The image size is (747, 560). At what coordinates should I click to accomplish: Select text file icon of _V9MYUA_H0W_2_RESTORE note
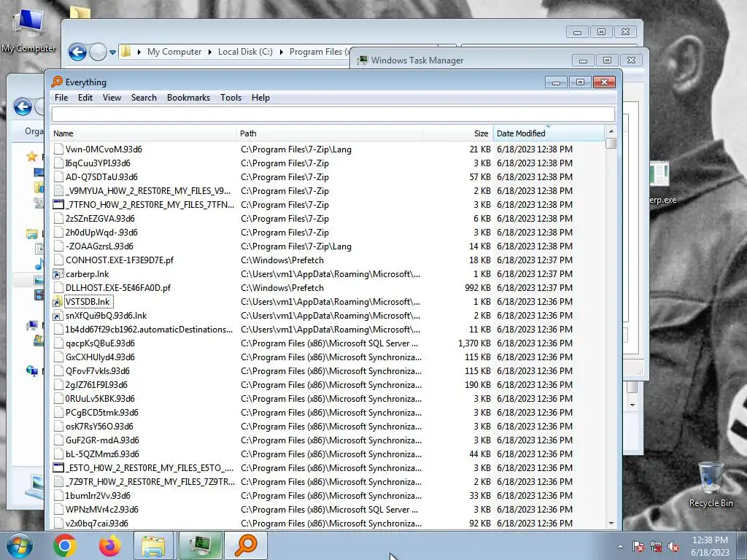(x=58, y=190)
